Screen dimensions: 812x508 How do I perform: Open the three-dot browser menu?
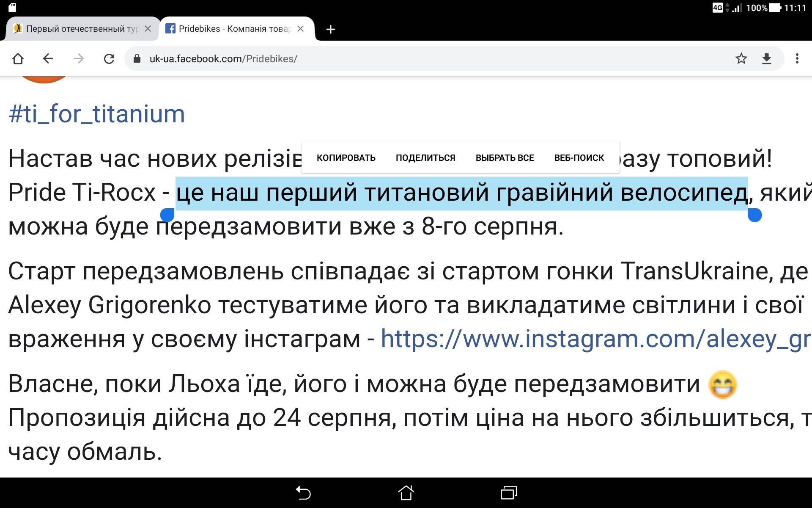click(797, 58)
